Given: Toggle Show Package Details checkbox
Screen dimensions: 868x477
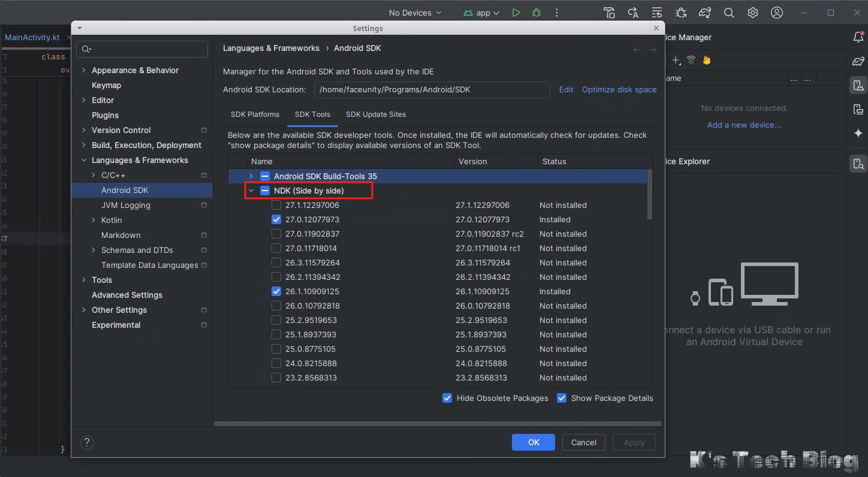Looking at the screenshot, I should (x=562, y=398).
